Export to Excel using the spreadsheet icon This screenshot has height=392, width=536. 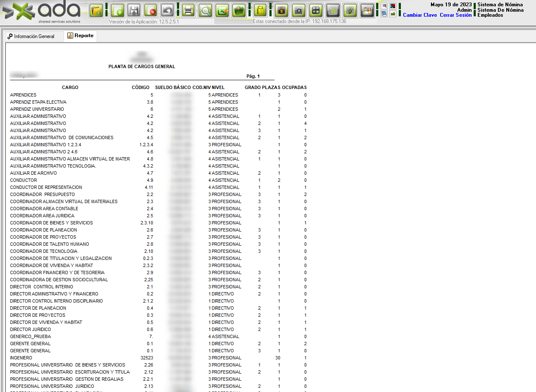click(222, 10)
